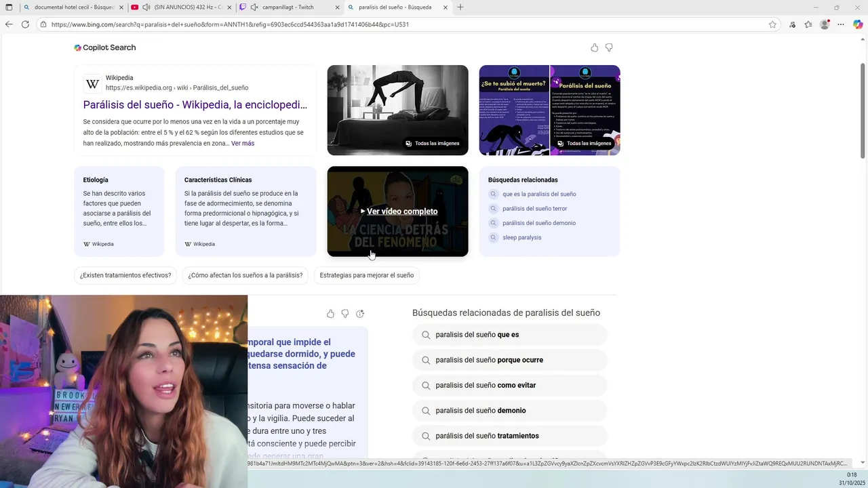868x488 pixels.
Task: Go back with the browser back arrow
Action: pyautogui.click(x=9, y=24)
